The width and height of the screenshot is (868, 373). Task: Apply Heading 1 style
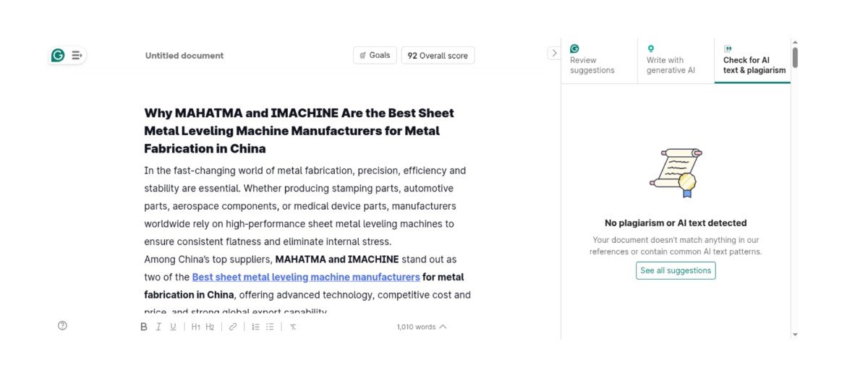[x=196, y=327]
